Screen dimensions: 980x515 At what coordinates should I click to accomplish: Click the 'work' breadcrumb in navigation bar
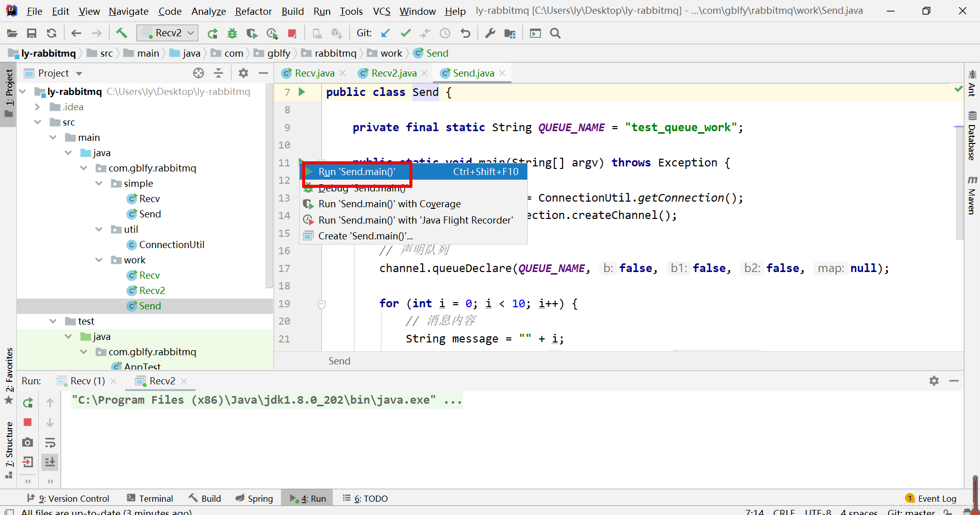386,54
